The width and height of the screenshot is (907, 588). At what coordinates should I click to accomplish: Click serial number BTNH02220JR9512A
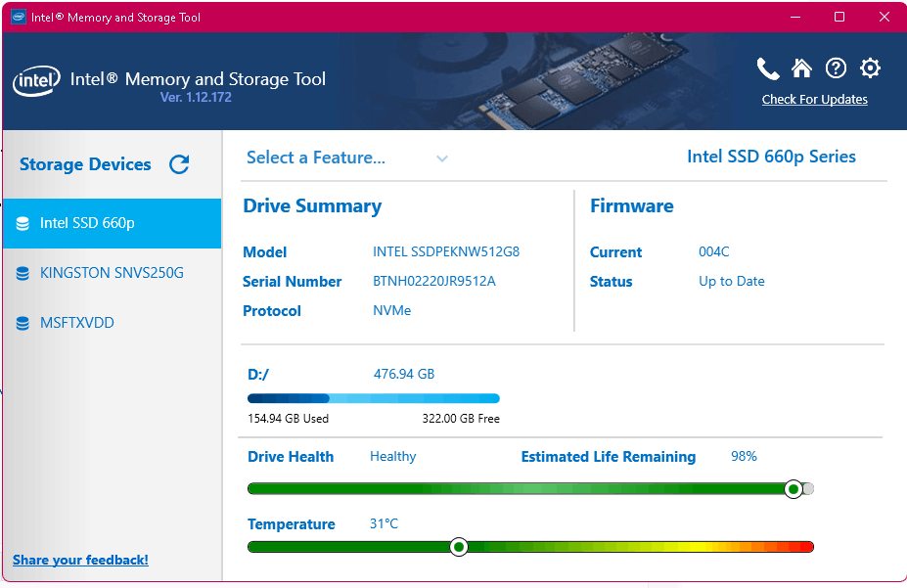tap(433, 282)
